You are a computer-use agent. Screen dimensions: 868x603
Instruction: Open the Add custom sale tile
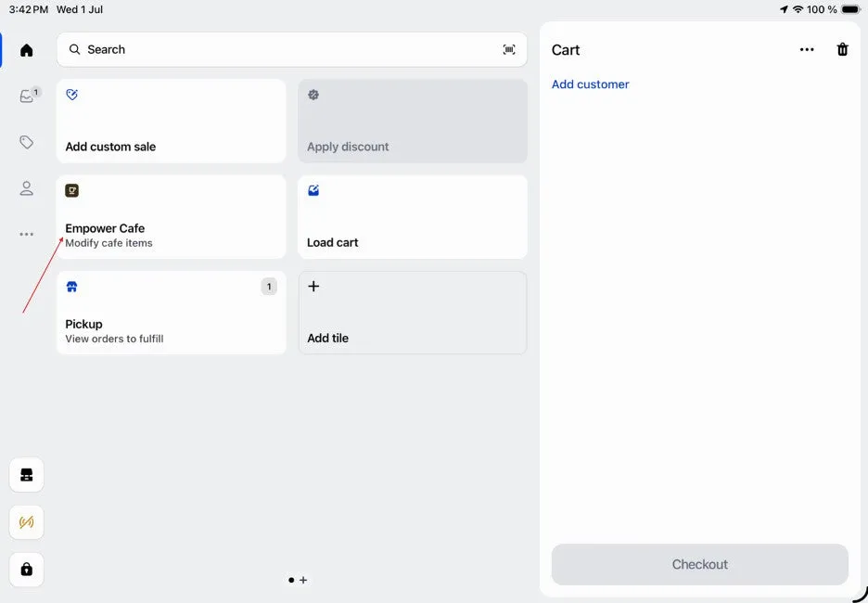coord(171,122)
